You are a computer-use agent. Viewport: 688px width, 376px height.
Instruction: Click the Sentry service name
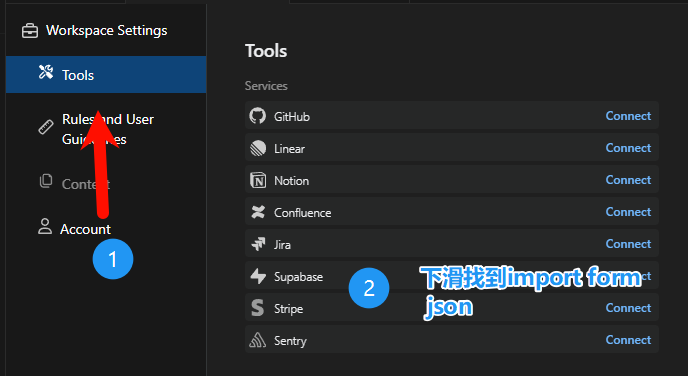pos(290,341)
